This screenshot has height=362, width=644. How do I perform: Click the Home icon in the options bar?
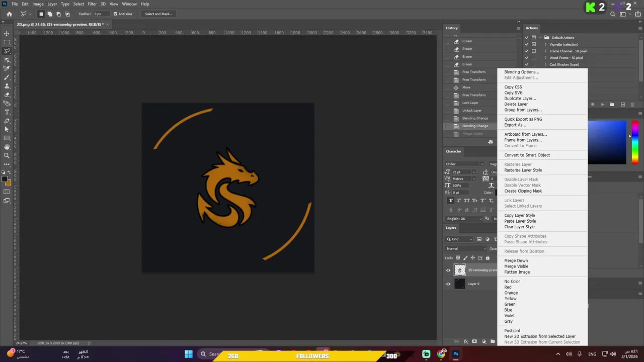click(9, 14)
